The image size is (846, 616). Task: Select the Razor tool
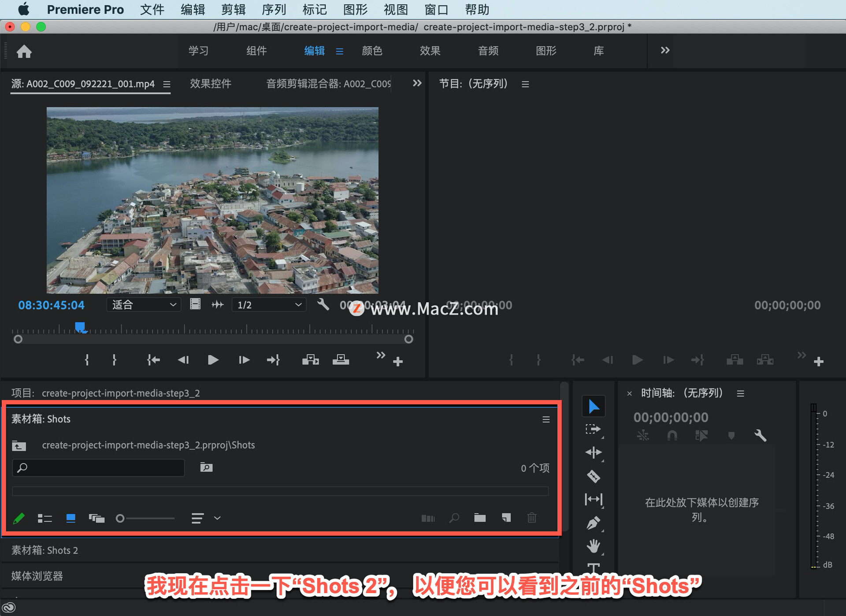click(x=593, y=476)
